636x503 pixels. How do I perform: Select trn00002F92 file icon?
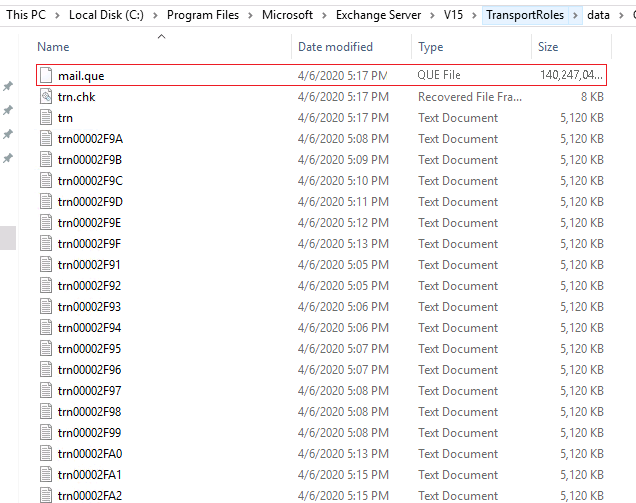pos(46,286)
